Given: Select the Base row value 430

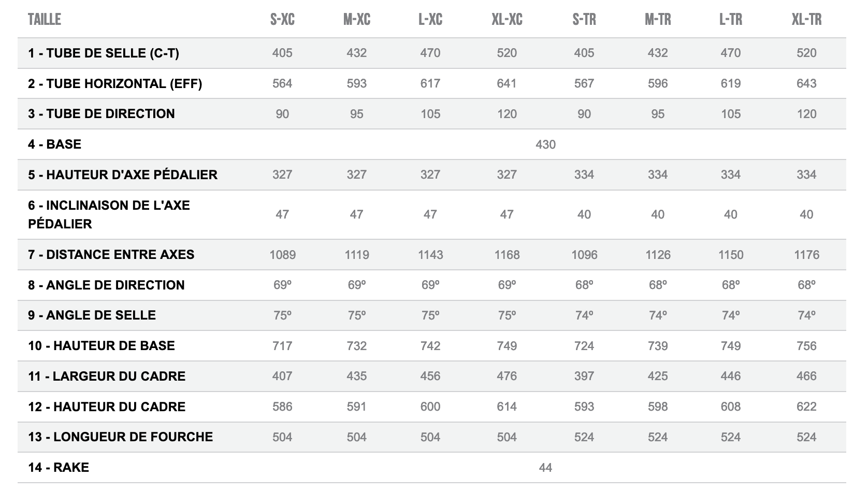Looking at the screenshot, I should pos(545,144).
